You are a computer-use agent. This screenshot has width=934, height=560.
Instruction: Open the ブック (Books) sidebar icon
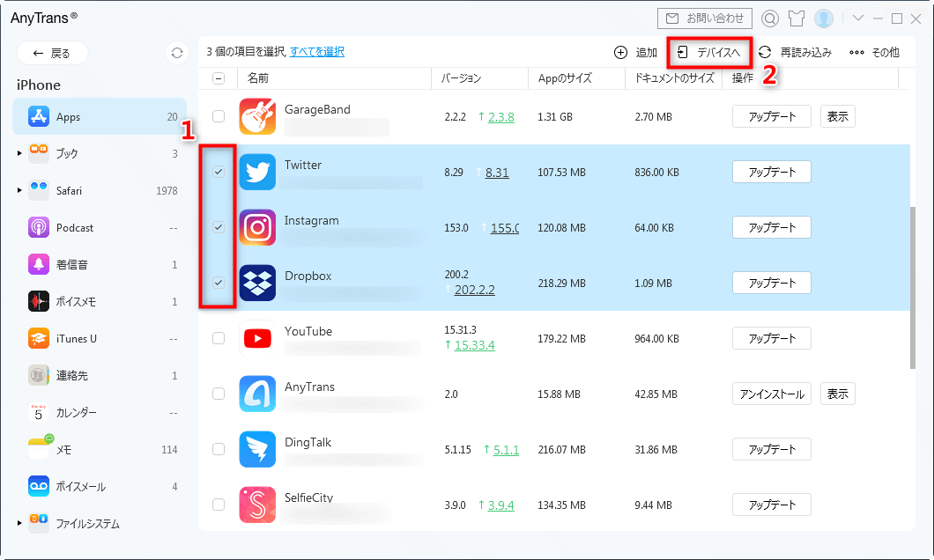[x=39, y=153]
